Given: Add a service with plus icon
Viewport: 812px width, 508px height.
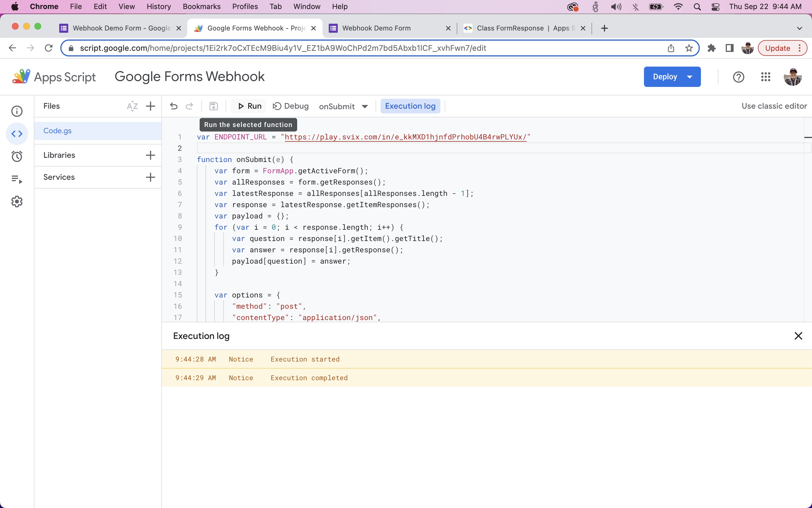Looking at the screenshot, I should click(151, 177).
